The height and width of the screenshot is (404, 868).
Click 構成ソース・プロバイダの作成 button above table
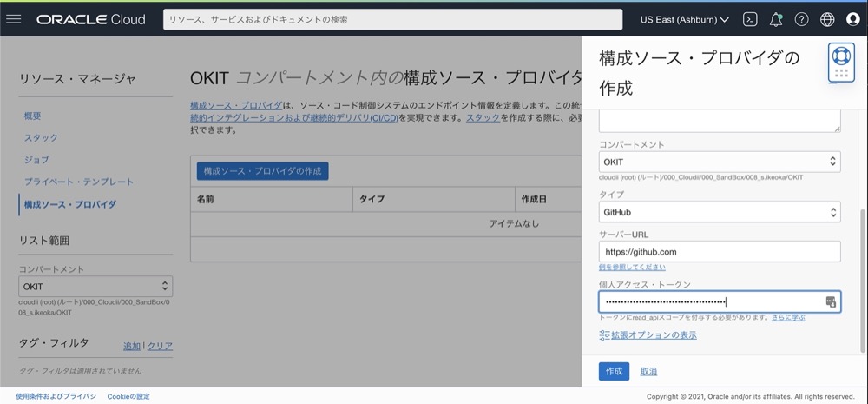(x=262, y=170)
